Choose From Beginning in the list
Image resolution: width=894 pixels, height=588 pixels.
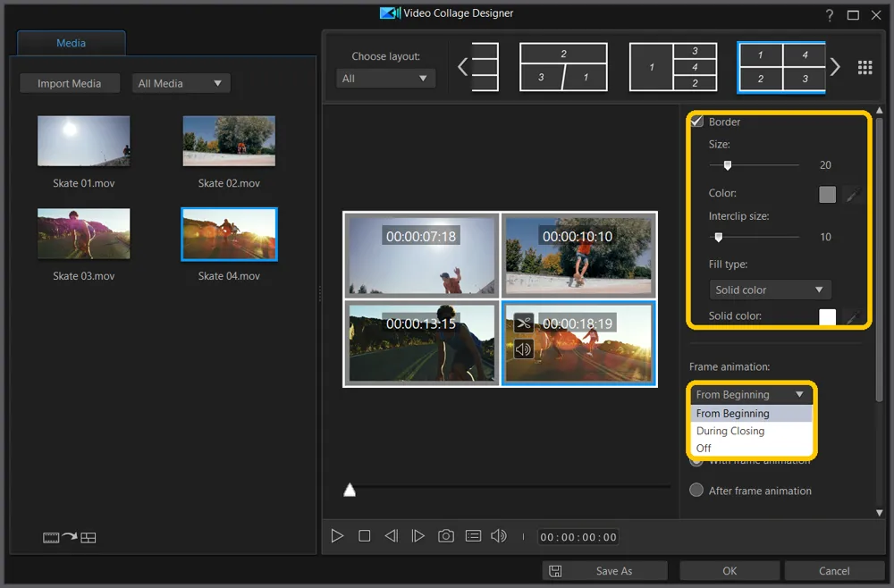pos(751,413)
